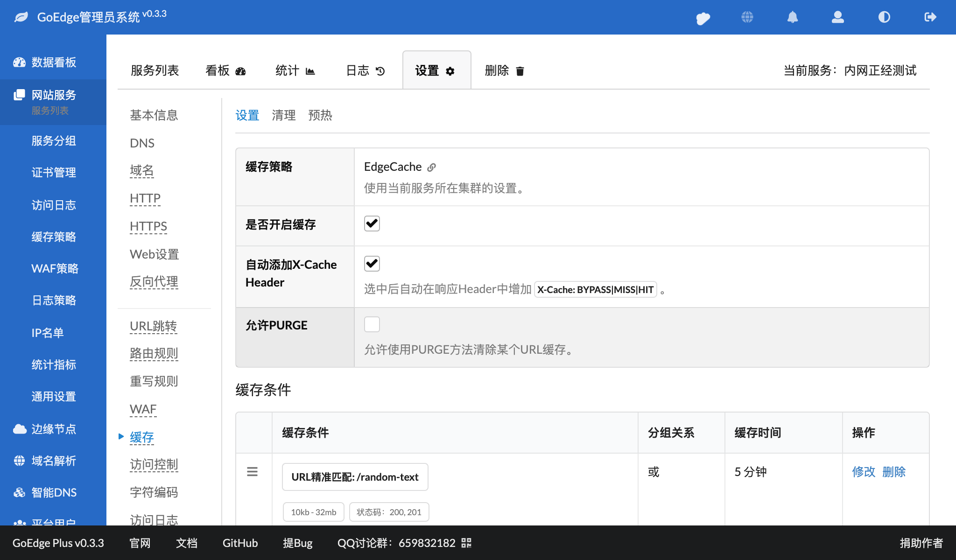Switch to 看板 tab
Viewport: 956px width, 560px height.
(225, 70)
